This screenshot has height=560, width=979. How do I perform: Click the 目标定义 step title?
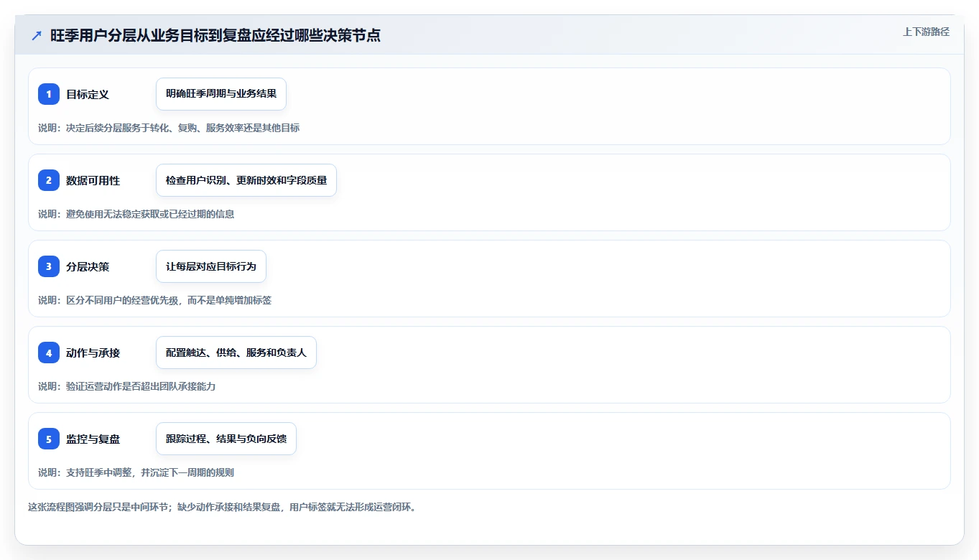tap(88, 94)
